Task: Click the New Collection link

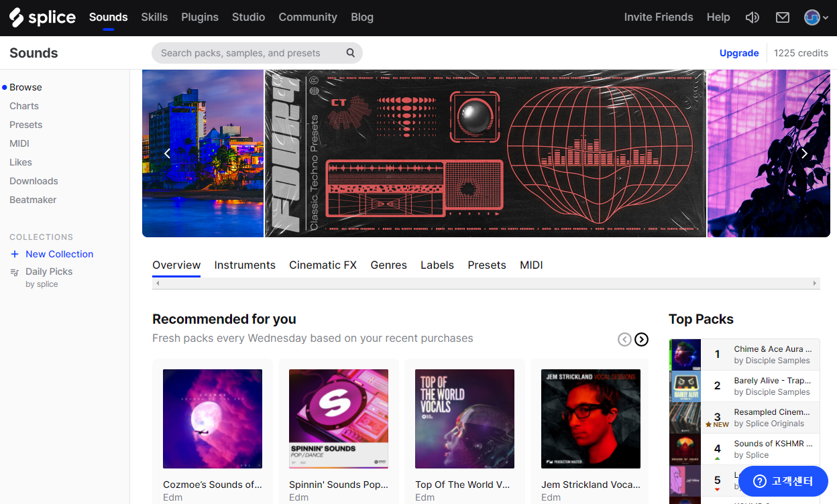Action: [x=59, y=254]
